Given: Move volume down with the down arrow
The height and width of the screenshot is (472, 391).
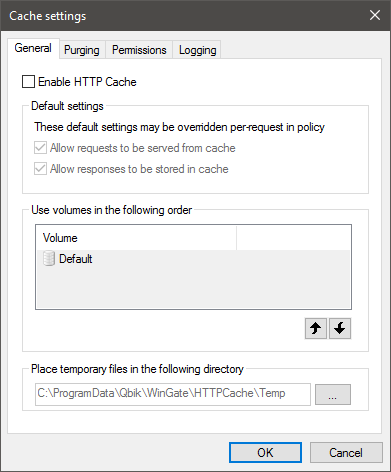Looking at the screenshot, I should [x=340, y=328].
